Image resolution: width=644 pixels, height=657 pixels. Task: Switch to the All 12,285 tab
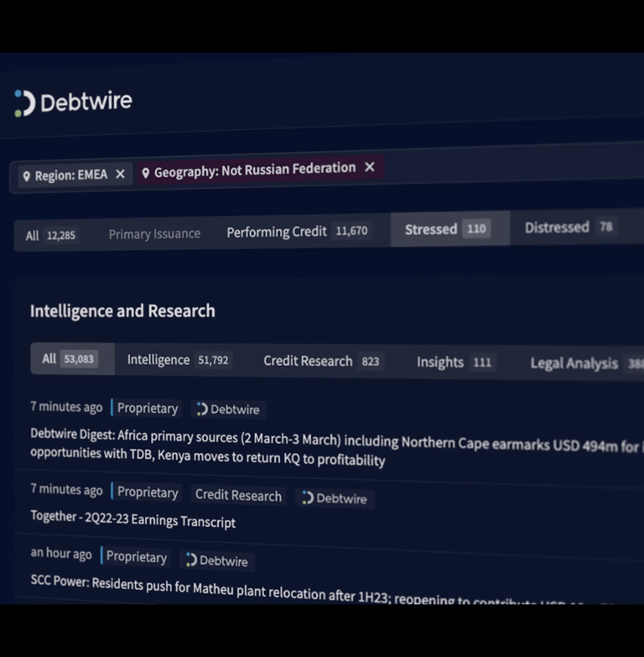click(x=50, y=235)
